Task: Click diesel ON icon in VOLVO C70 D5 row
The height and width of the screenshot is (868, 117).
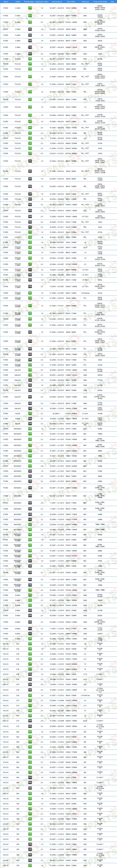Action: point(30,726)
